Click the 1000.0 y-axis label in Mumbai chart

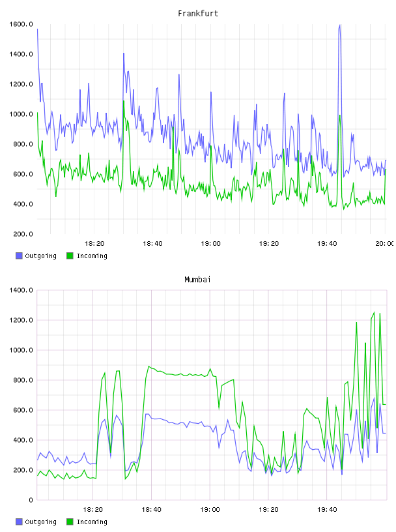click(21, 350)
